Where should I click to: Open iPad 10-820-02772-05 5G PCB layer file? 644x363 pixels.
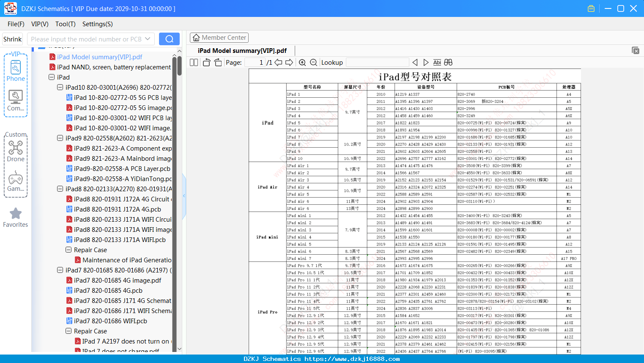coord(123,98)
